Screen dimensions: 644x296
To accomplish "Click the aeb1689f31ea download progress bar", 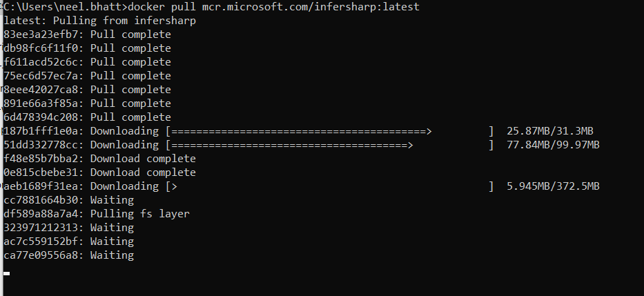I will pos(330,186).
